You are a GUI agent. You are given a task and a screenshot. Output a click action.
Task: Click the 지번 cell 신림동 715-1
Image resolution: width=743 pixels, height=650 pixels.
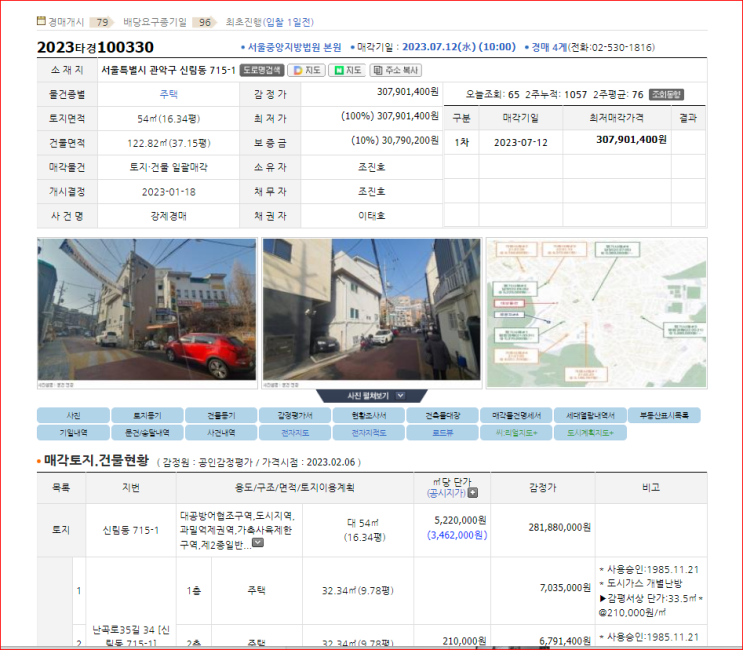[131, 530]
